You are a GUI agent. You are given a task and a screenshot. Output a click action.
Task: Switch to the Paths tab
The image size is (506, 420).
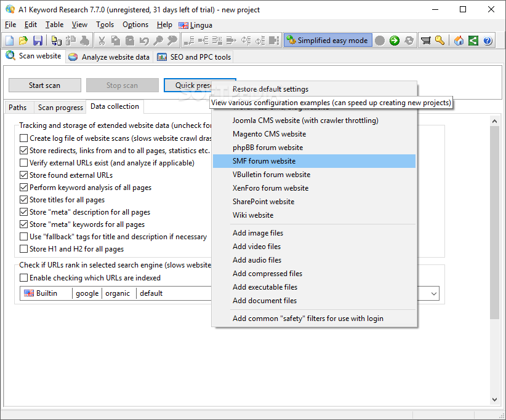[x=18, y=108]
